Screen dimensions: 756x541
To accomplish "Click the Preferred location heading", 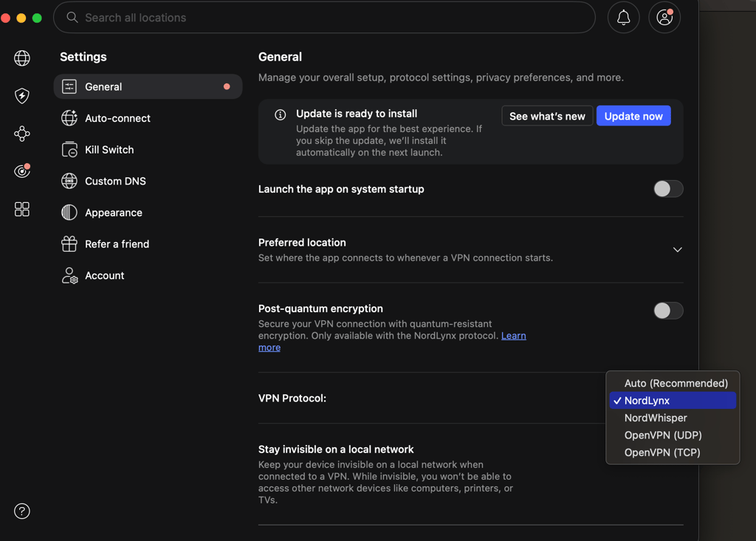I will (302, 243).
